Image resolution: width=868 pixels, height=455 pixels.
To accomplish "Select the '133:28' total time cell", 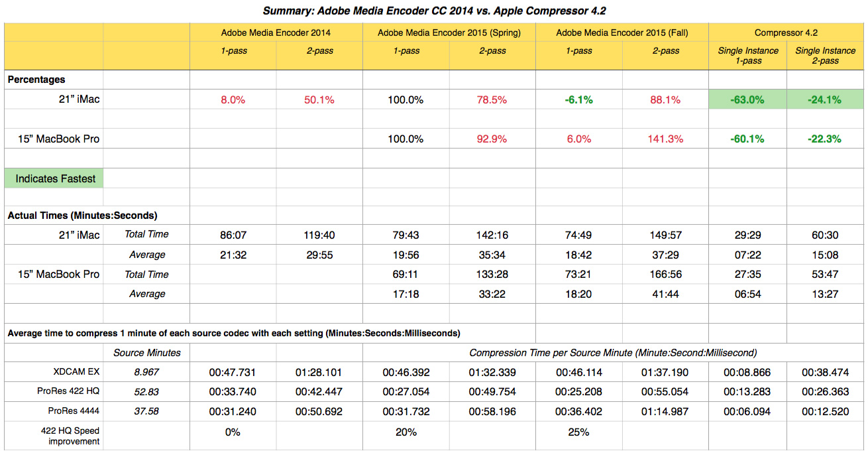I will (491, 274).
